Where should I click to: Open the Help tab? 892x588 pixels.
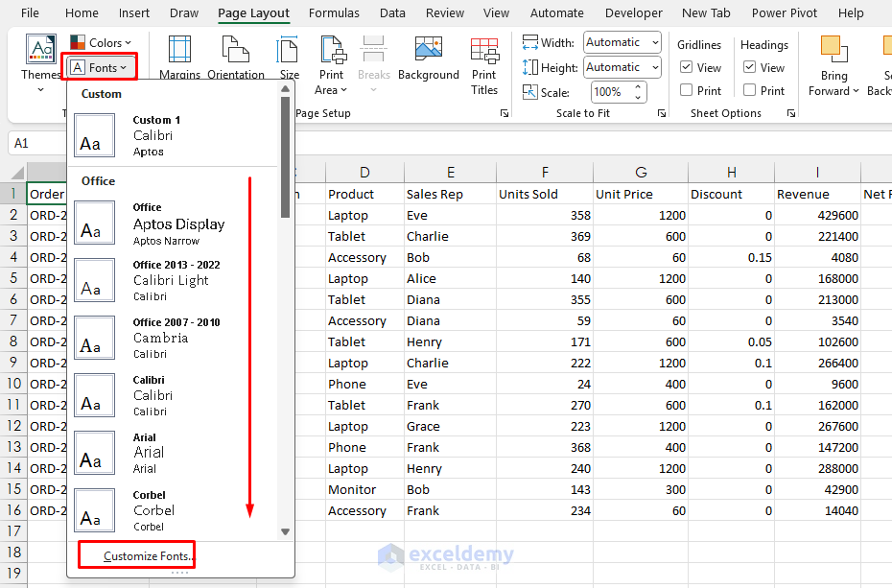[x=851, y=12]
